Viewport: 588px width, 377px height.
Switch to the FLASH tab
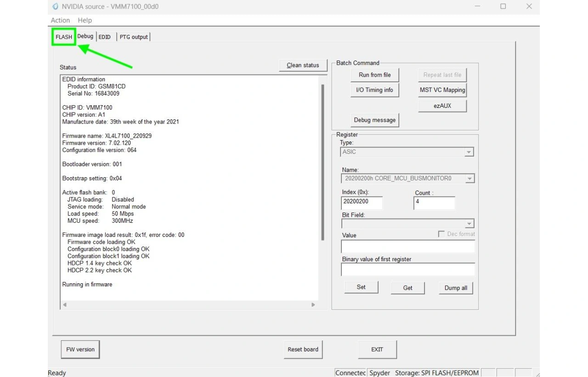pyautogui.click(x=63, y=36)
